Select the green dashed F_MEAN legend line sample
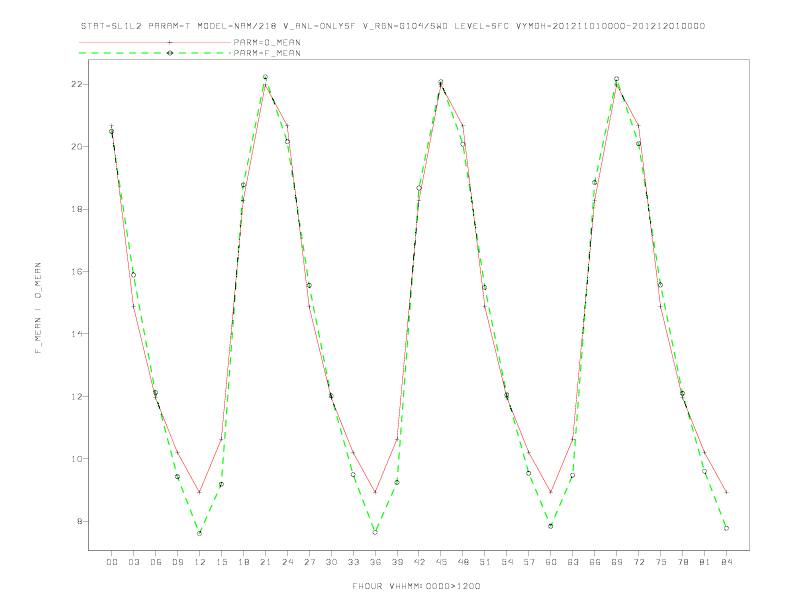792x612 pixels. (x=155, y=53)
